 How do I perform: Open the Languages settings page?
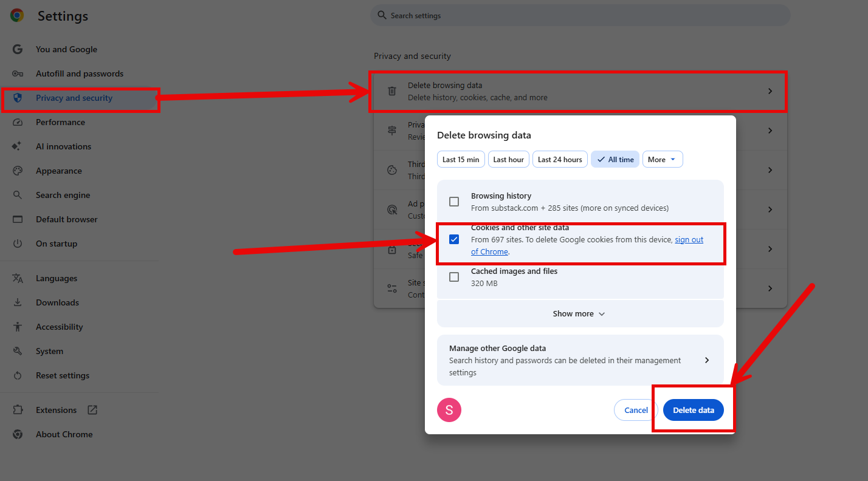(57, 278)
